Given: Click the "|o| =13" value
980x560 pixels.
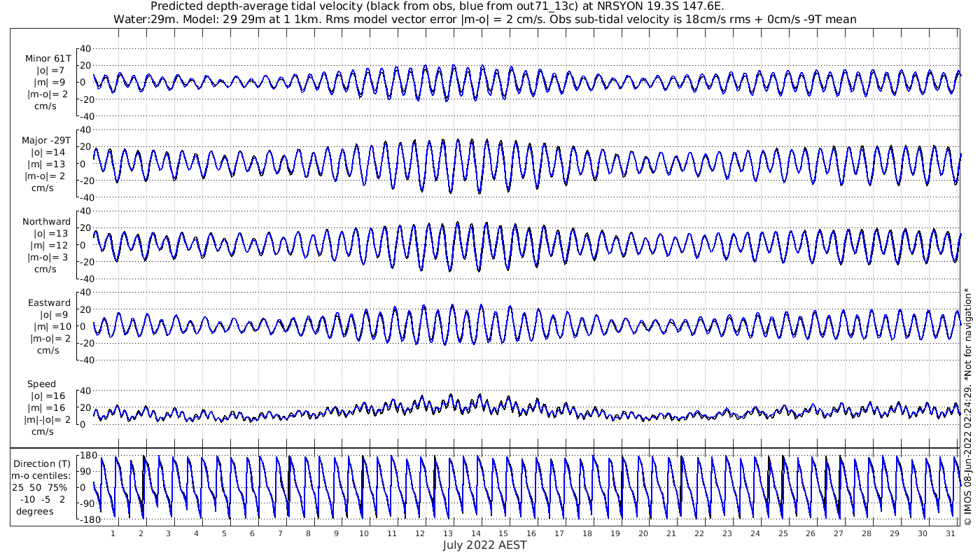Looking at the screenshot, I should (52, 233).
